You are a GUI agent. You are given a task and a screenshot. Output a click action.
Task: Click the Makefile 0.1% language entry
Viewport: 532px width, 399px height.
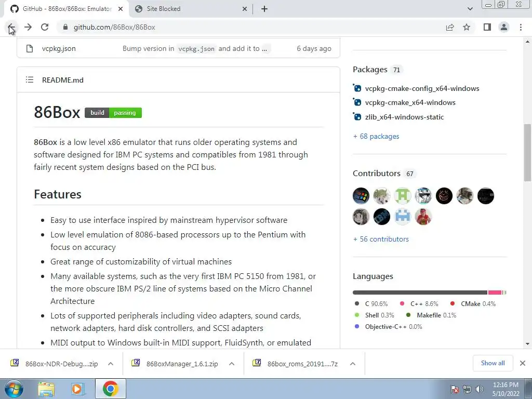(431, 315)
